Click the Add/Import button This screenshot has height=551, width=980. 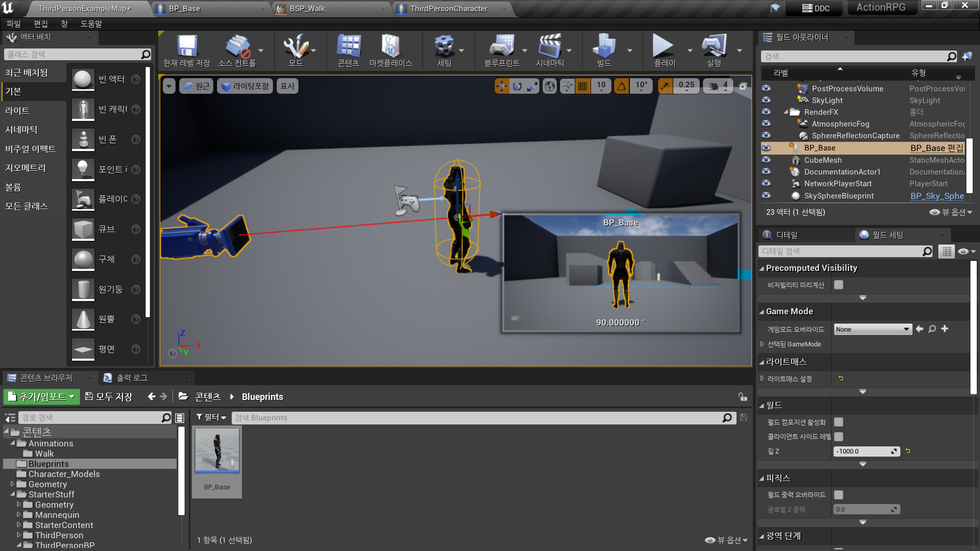point(42,397)
